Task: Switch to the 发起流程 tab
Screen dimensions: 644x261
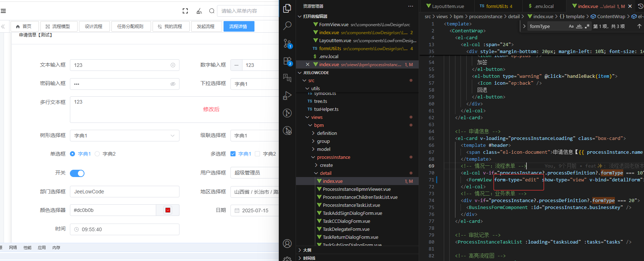Action: [x=206, y=27]
